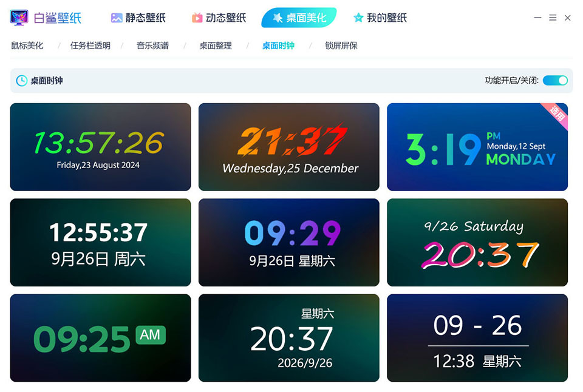Click the 桌面时钟 section header title

[47, 81]
